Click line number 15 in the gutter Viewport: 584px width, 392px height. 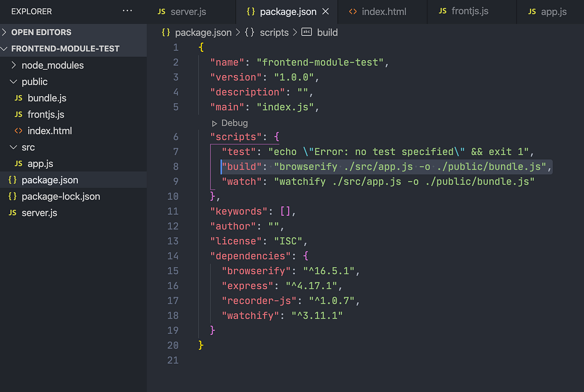173,271
